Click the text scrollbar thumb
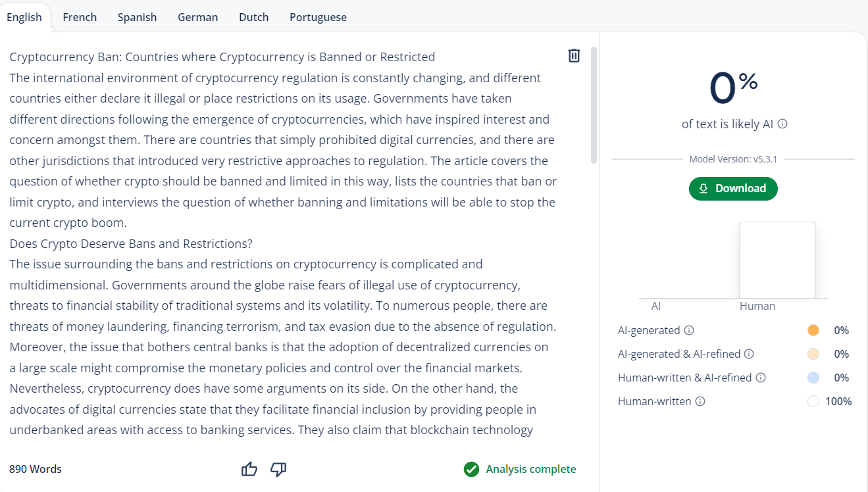 (594, 105)
